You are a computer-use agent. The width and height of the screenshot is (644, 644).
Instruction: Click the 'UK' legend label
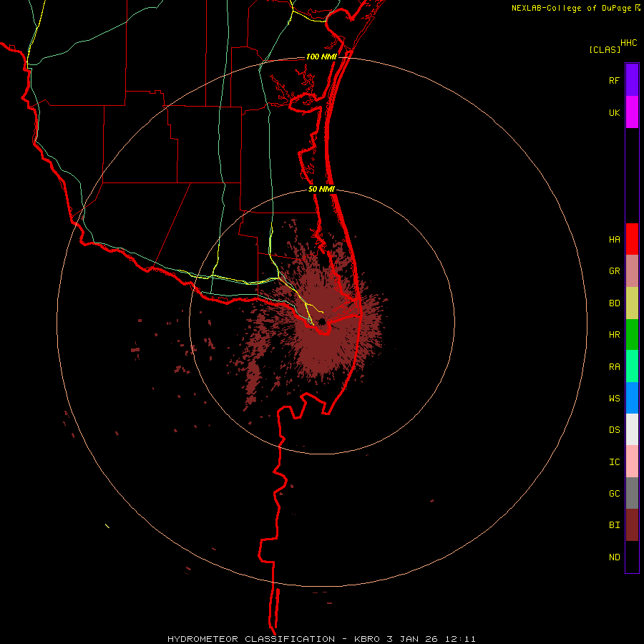pyautogui.click(x=614, y=113)
